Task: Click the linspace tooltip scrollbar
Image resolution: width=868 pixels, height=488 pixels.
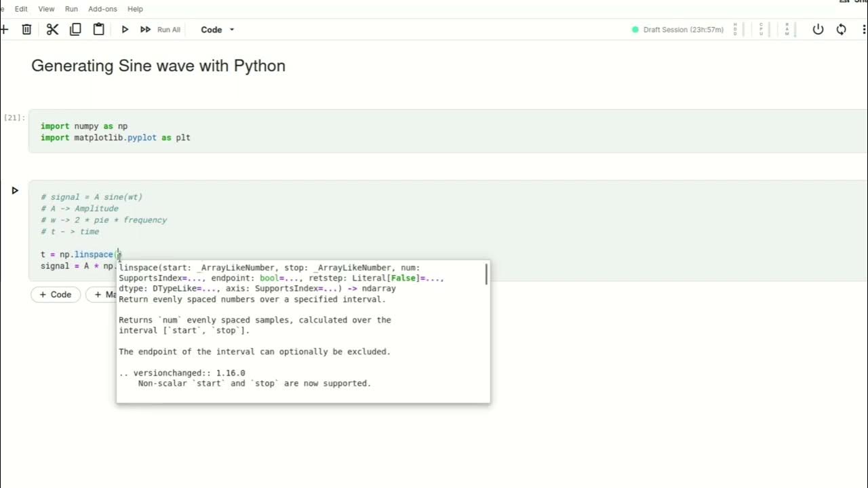Action: tap(486, 274)
